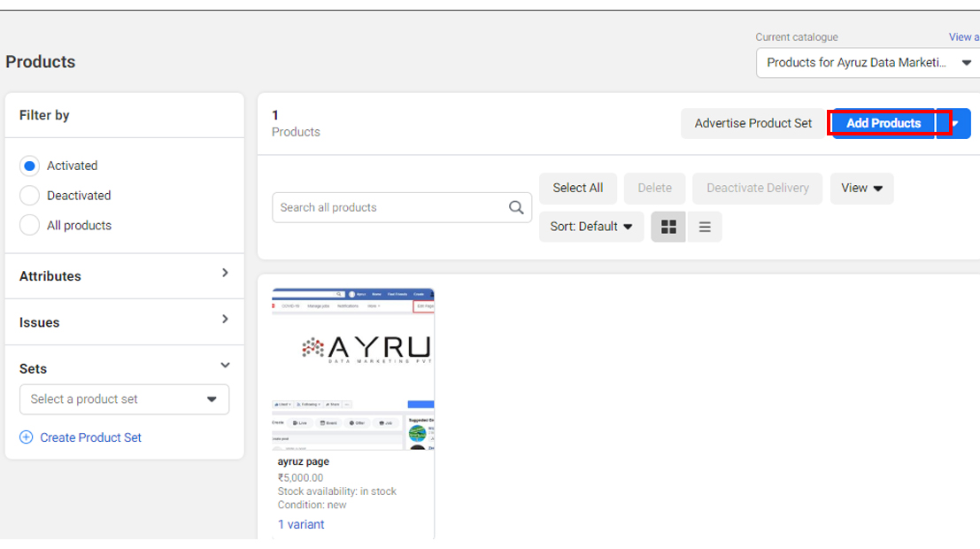Open the Add Products arrow dropdown
The width and height of the screenshot is (980, 549).
(955, 123)
